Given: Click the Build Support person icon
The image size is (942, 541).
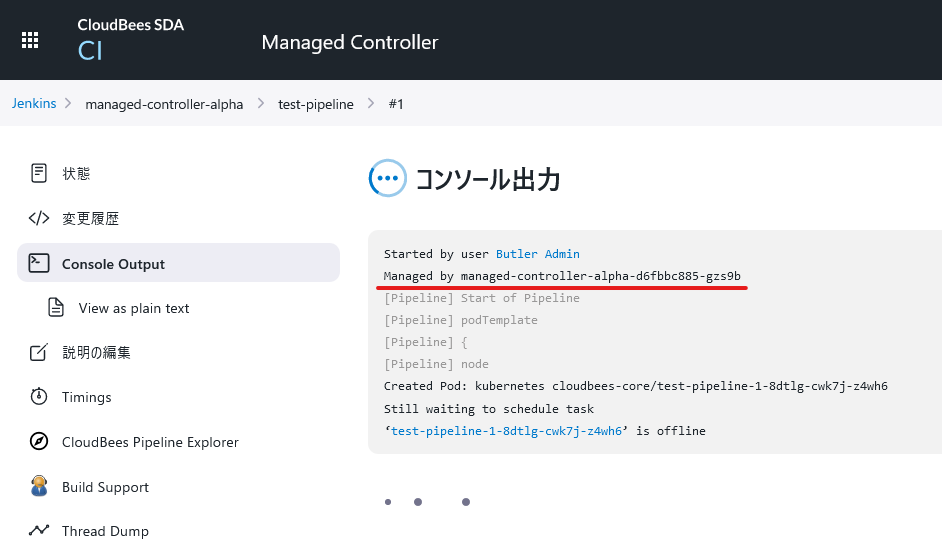Looking at the screenshot, I should [39, 486].
